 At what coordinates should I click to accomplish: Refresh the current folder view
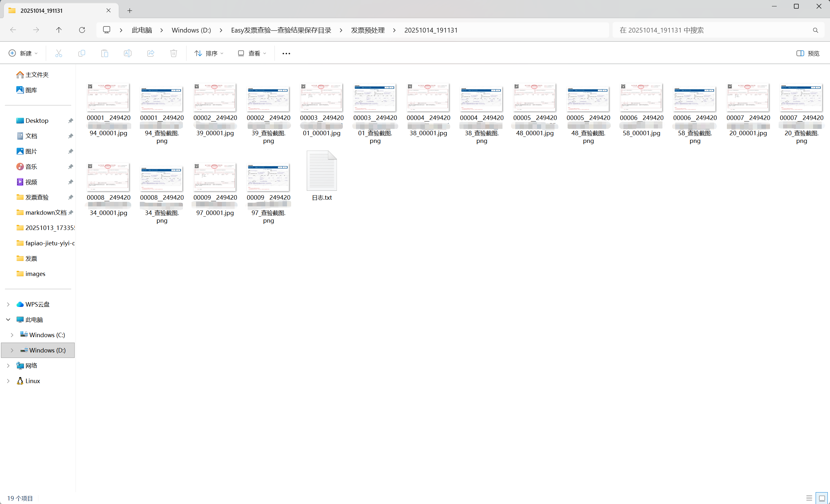coord(82,30)
